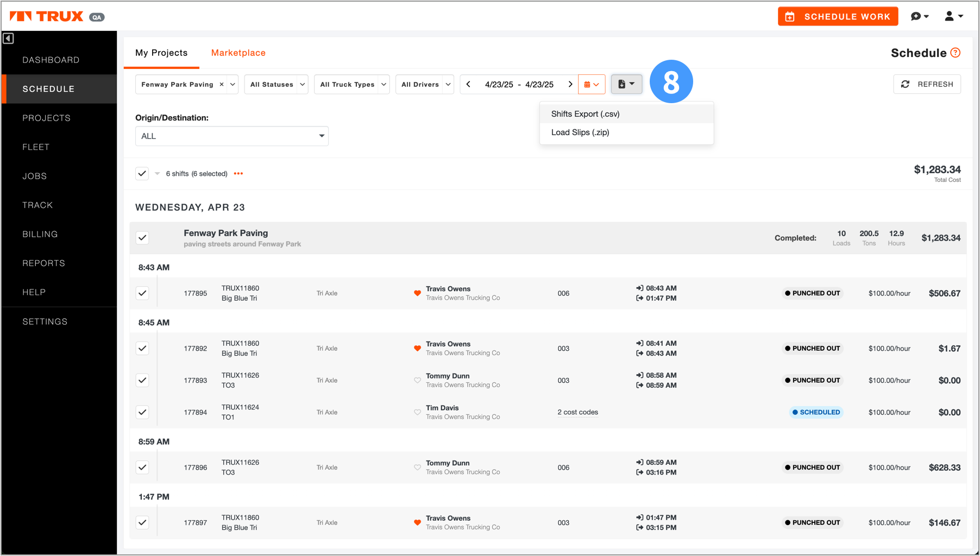Go to previous date with left arrow
980x556 pixels.
(x=468, y=84)
